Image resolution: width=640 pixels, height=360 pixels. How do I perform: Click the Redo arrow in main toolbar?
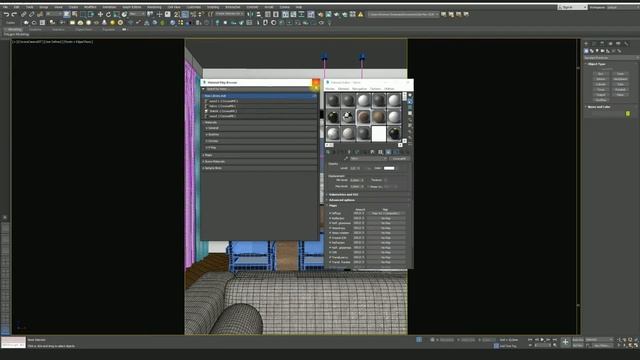click(x=14, y=14)
